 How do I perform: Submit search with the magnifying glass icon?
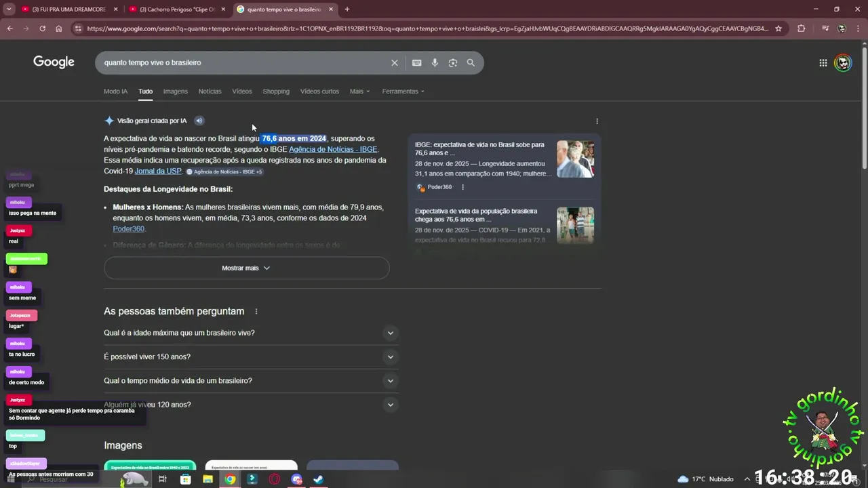point(471,62)
